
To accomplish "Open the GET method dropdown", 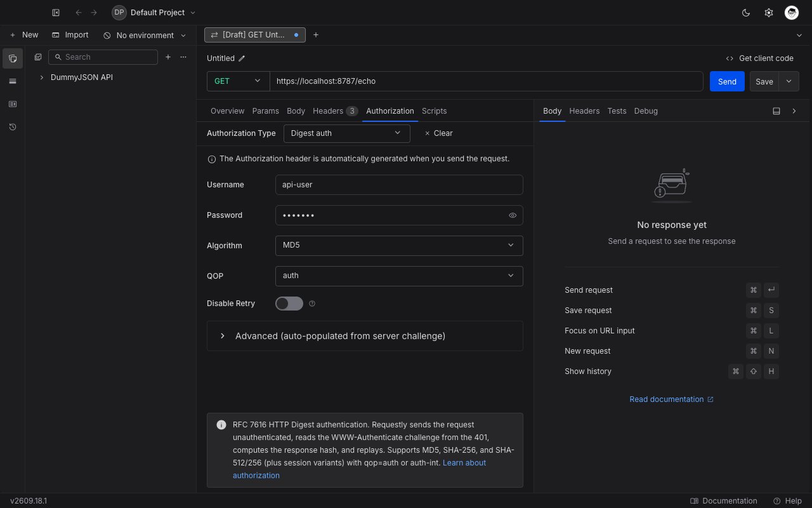I will [x=239, y=81].
